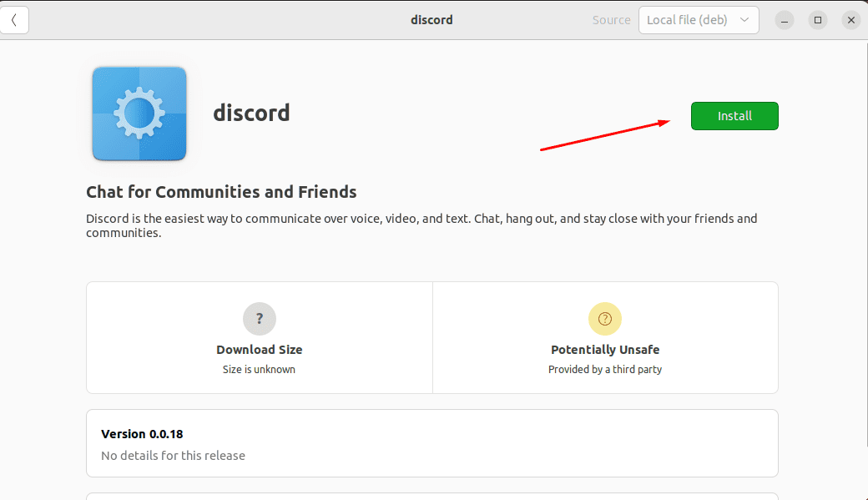
Task: Click the 'Chat for Communities and Friends' heading
Action: 221,192
